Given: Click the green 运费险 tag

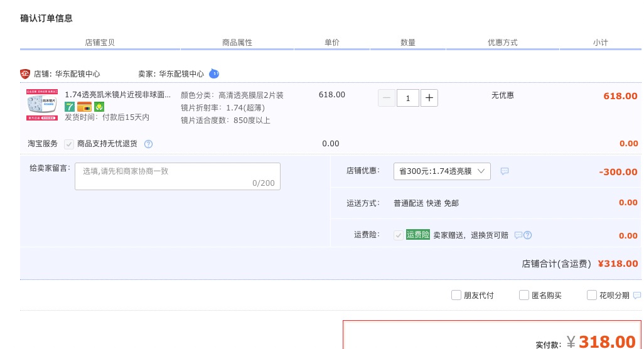Looking at the screenshot, I should [x=417, y=235].
